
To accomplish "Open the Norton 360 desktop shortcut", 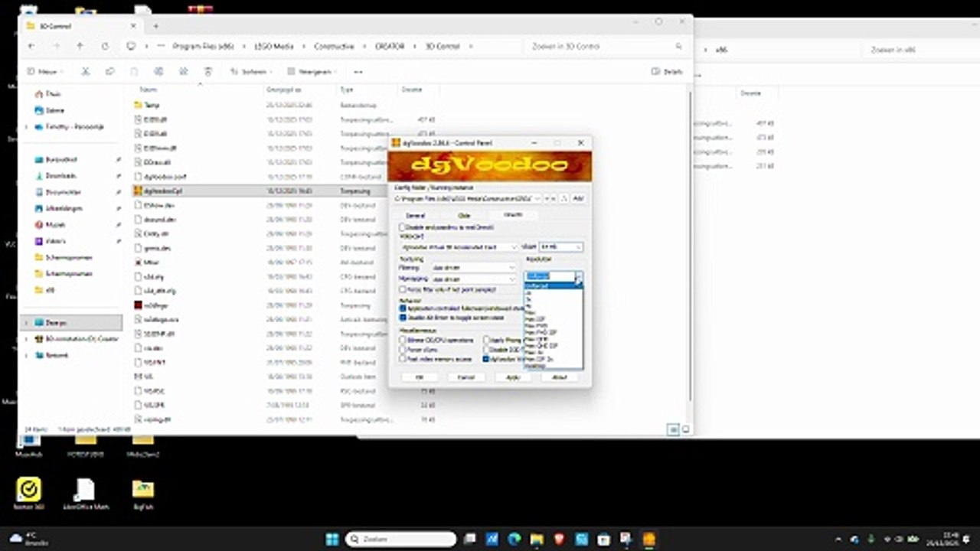I will coord(28,494).
